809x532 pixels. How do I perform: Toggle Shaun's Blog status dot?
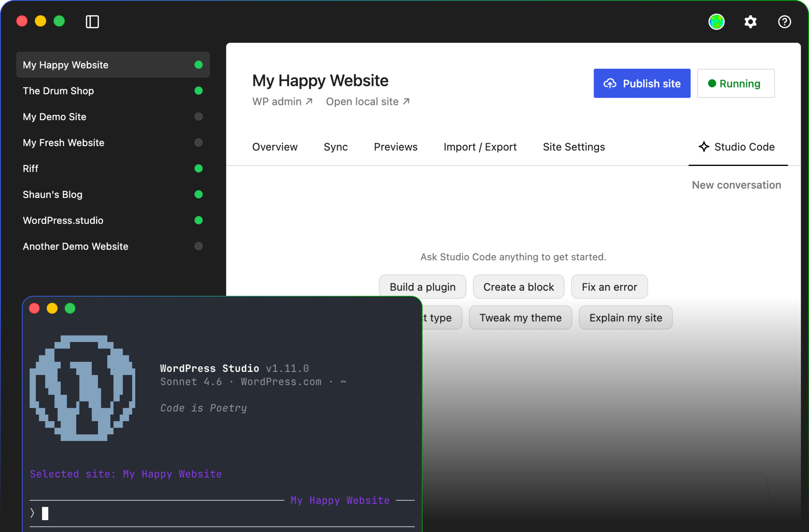pyautogui.click(x=198, y=194)
